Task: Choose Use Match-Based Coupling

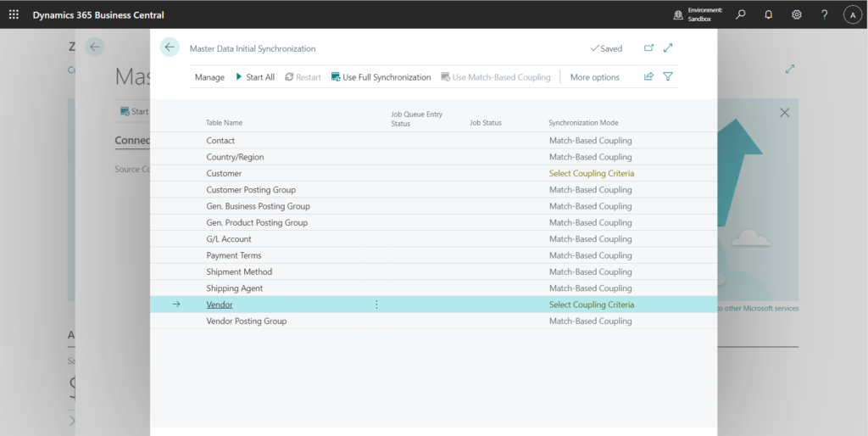Action: [x=495, y=77]
